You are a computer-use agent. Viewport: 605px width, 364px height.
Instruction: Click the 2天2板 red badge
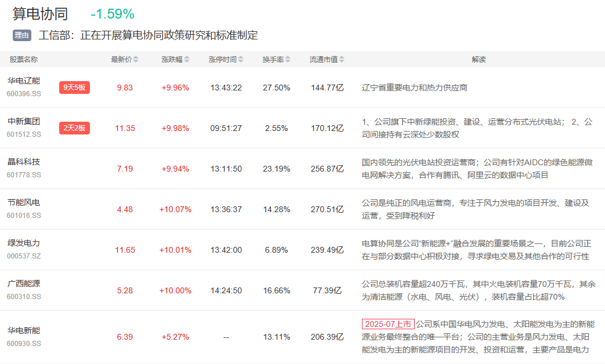pyautogui.click(x=74, y=128)
